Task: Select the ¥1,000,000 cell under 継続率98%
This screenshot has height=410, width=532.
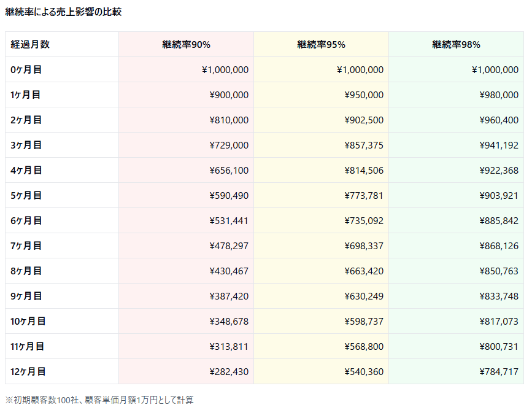Action: pyautogui.click(x=456, y=69)
